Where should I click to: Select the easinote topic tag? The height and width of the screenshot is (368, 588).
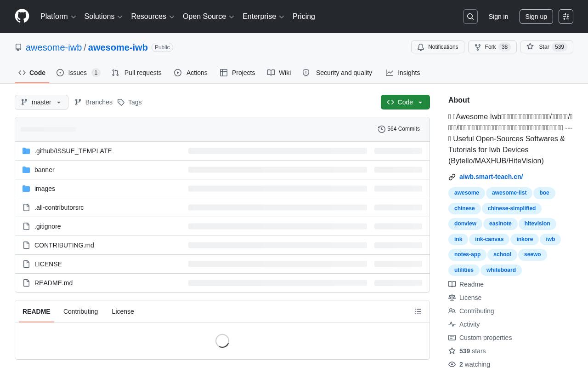500,224
